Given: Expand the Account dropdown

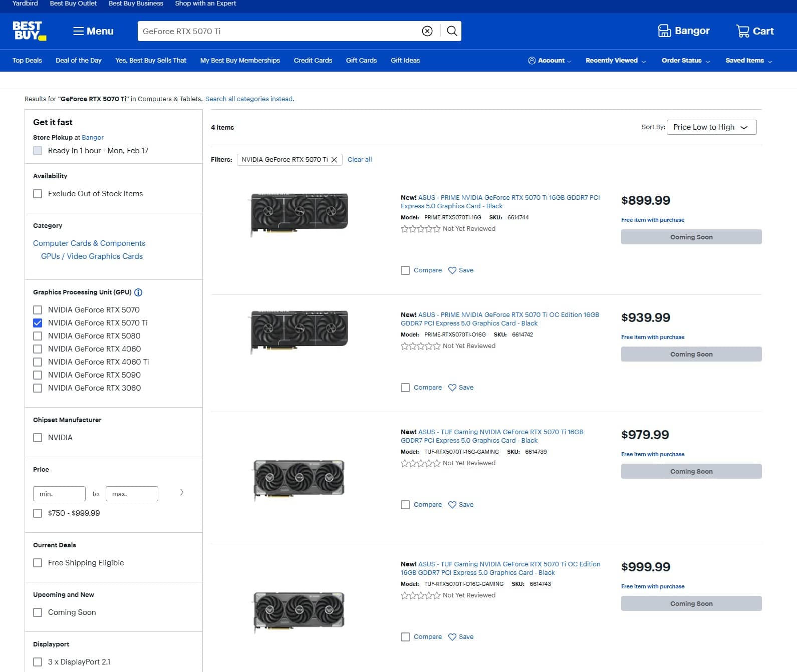Looking at the screenshot, I should click(x=550, y=61).
